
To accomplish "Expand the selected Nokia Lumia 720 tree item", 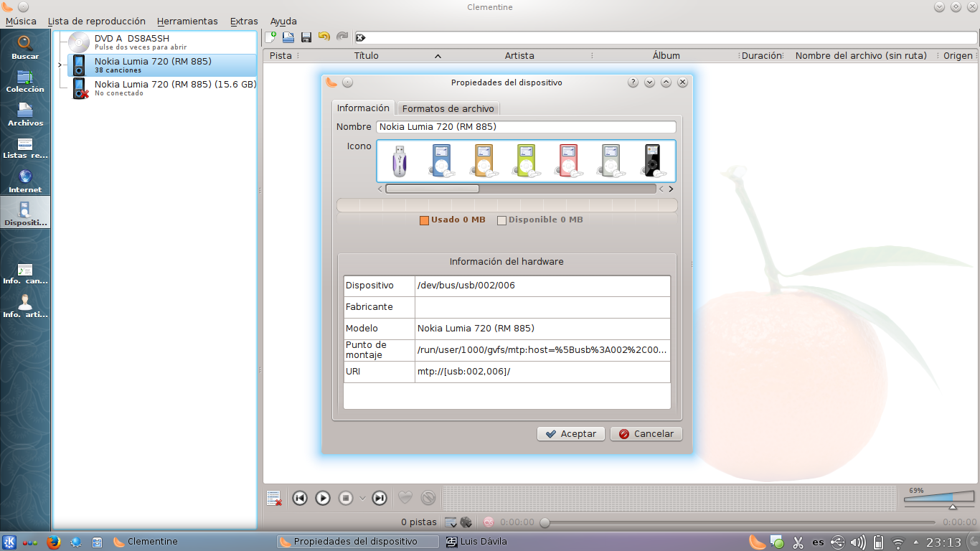I will [60, 65].
